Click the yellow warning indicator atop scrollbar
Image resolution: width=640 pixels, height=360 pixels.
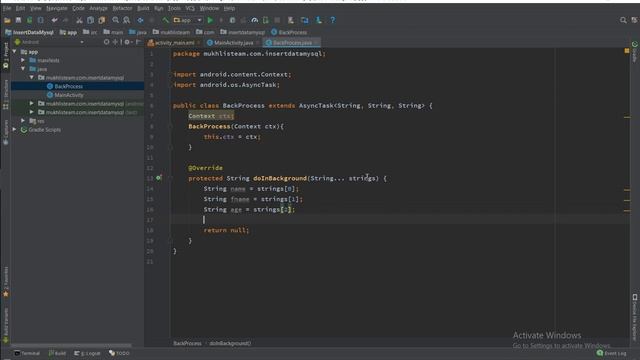coord(627,51)
